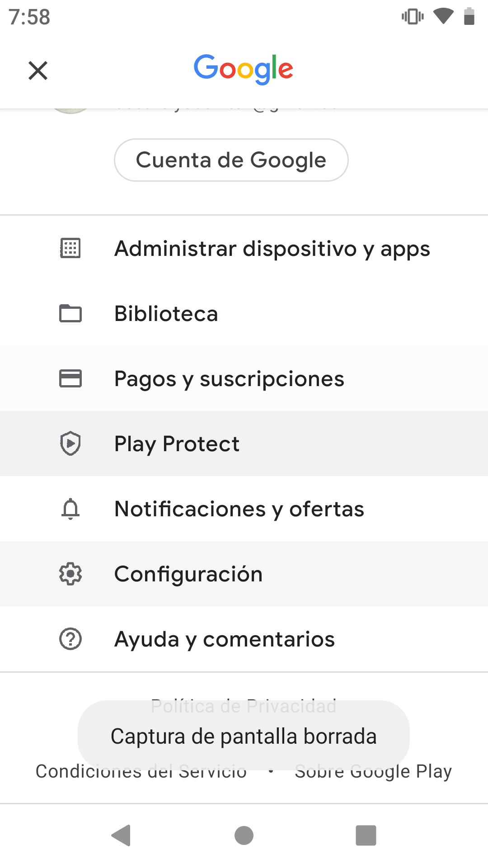Image resolution: width=488 pixels, height=868 pixels.
Task: Open Notificaciones y ofertas
Action: pyautogui.click(x=244, y=509)
